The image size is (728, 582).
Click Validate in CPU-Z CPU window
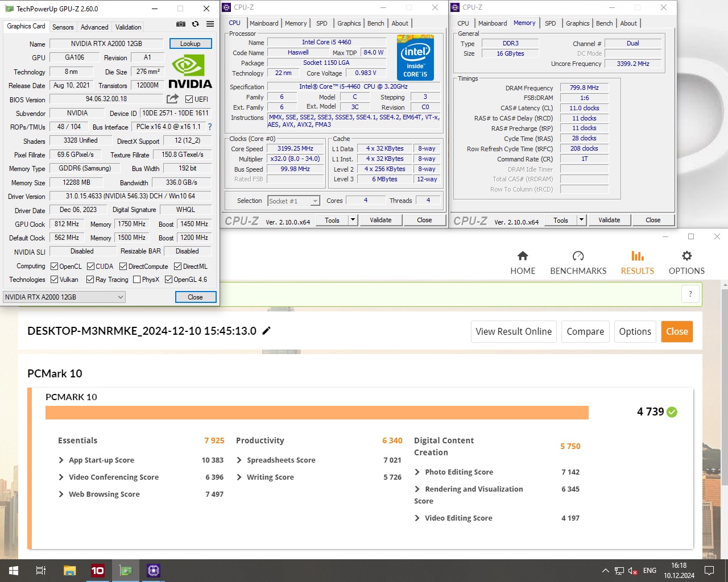coord(380,220)
